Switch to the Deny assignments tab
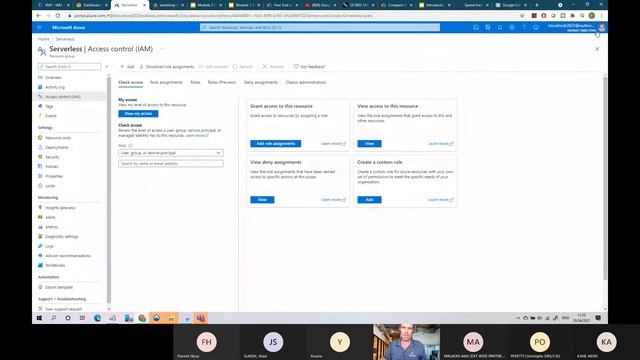The width and height of the screenshot is (640, 360). click(261, 82)
